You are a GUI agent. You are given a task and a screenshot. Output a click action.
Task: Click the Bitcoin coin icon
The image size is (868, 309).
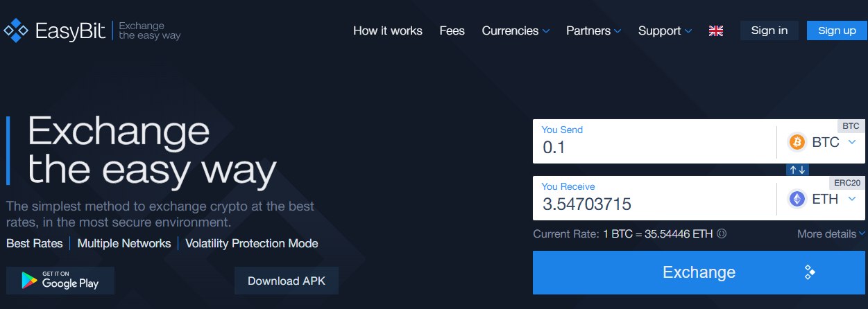[x=797, y=142]
